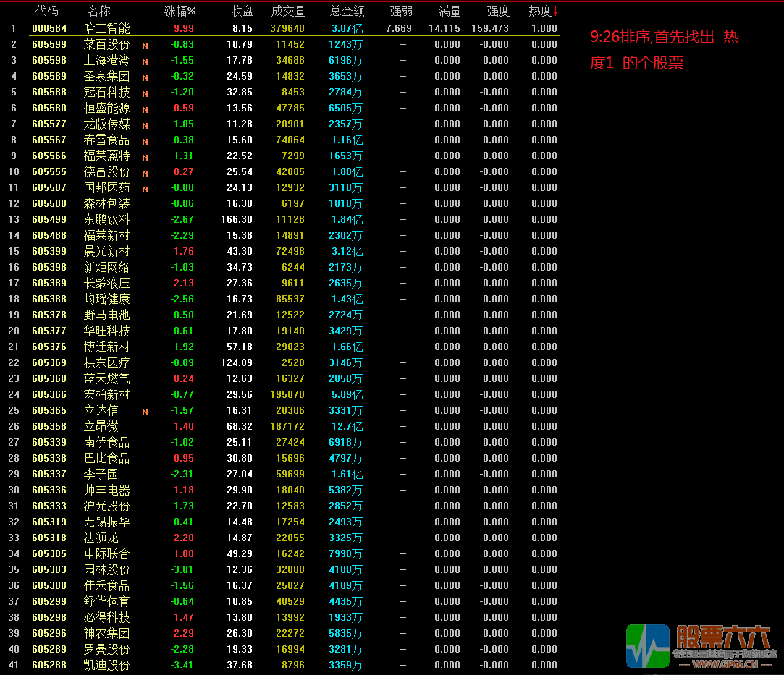Select the 舒华体育 row
This screenshot has width=784, height=675.
(x=283, y=601)
